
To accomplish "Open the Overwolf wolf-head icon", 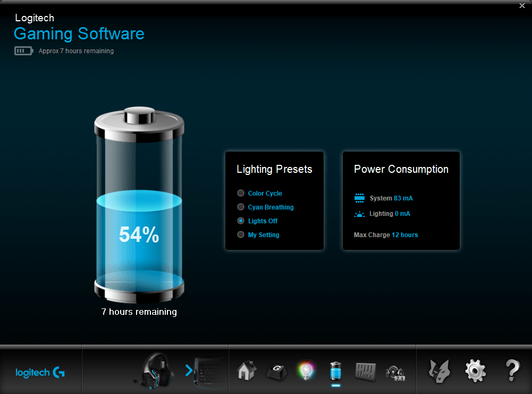I will point(440,370).
